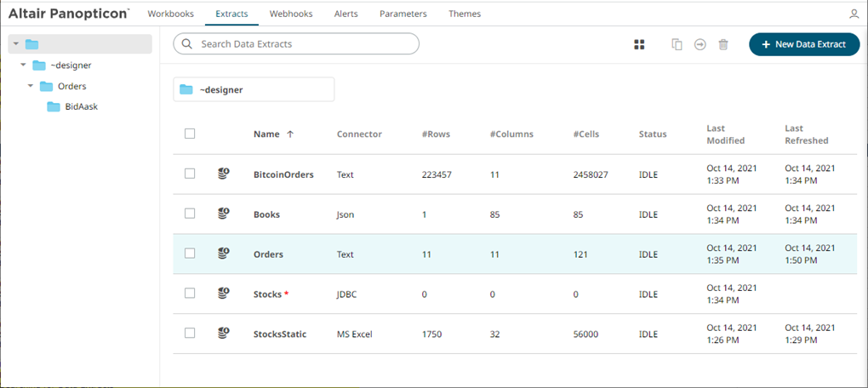This screenshot has height=388, width=868.
Task: Tick the select-all header checkbox
Action: pos(190,134)
